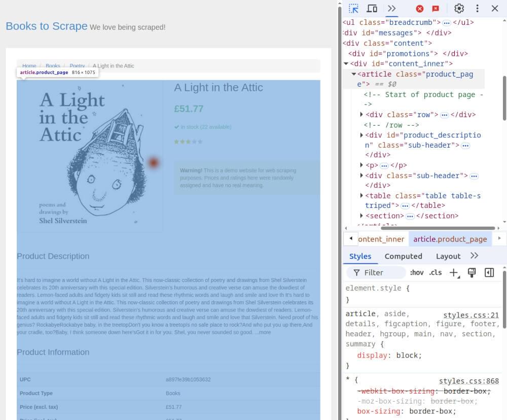The width and height of the screenshot is (507, 420).
Task: Open the customize DevTools three-dot menu
Action: click(x=478, y=8)
